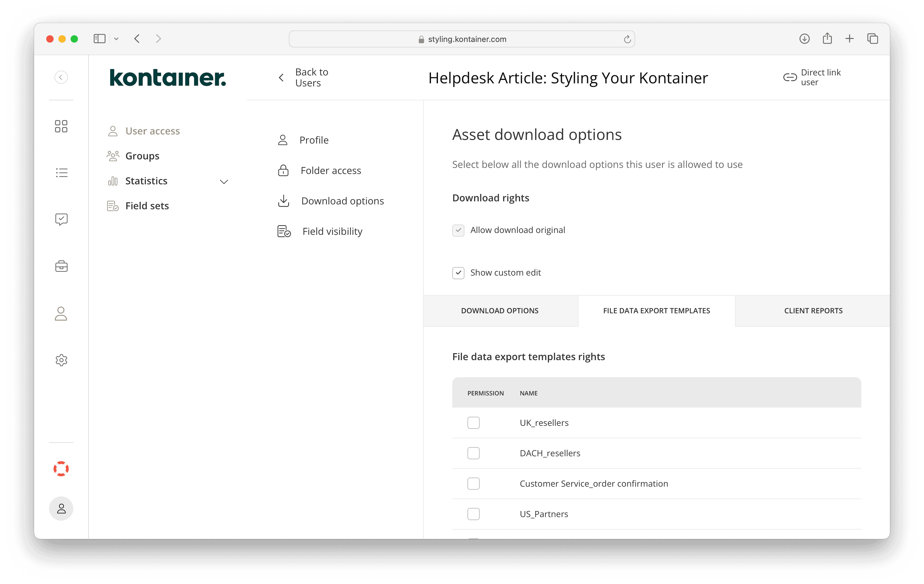Collapse the left navigation sidebar panel
The image size is (924, 584).
point(61,77)
